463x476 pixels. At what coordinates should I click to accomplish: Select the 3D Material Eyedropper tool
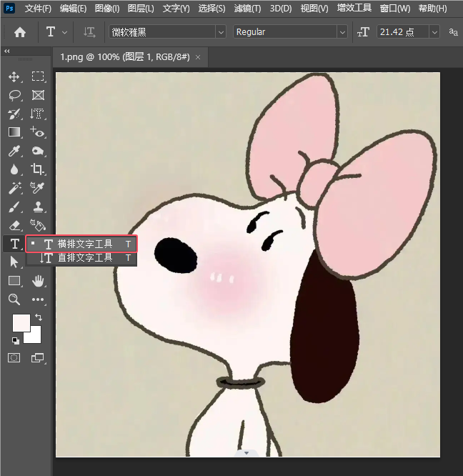[37, 188]
